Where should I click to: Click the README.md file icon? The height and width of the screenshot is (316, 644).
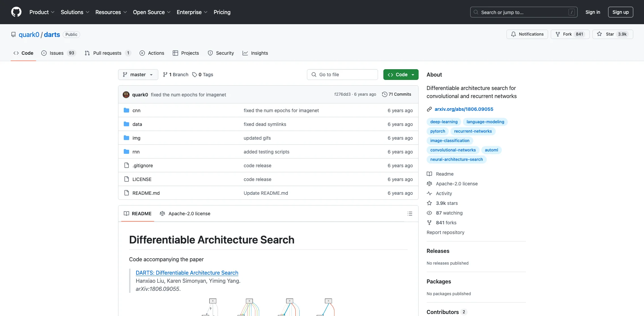tap(126, 193)
